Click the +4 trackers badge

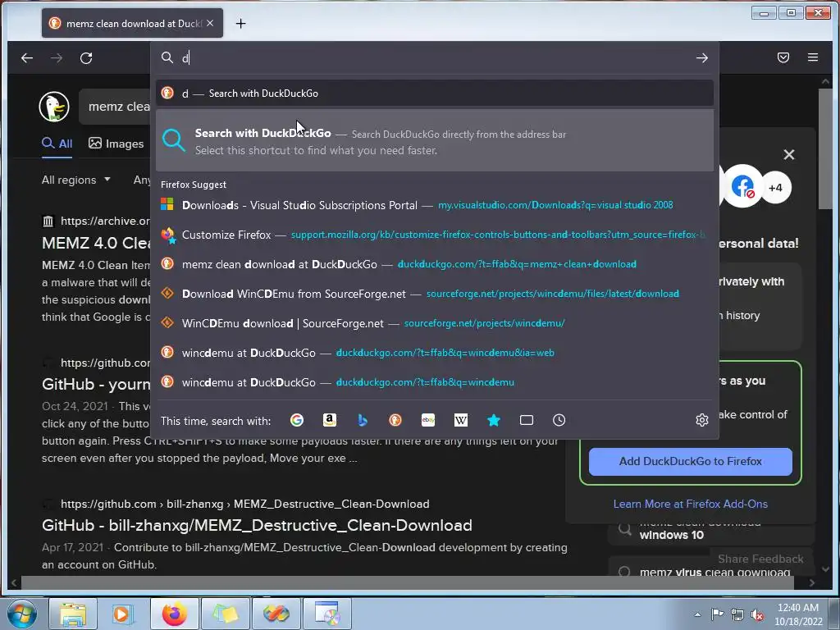[x=775, y=188]
